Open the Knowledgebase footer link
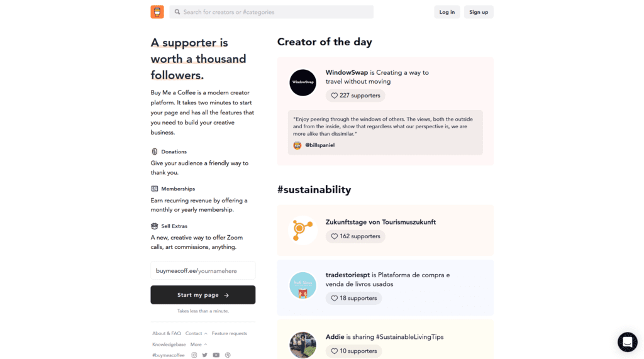 click(169, 344)
